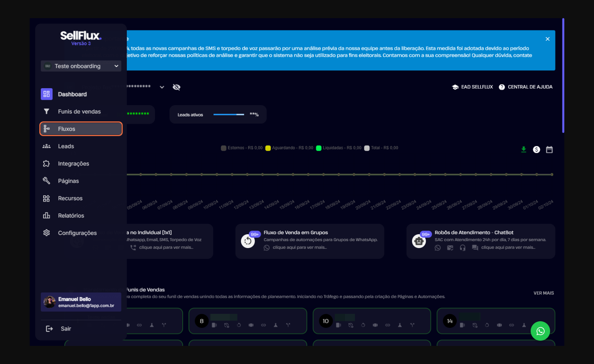The width and height of the screenshot is (594, 364).
Task: Open the calendar date picker icon
Action: click(549, 149)
